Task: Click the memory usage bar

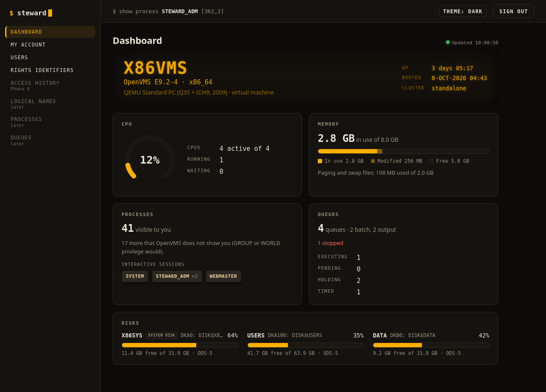Action: tap(404, 151)
